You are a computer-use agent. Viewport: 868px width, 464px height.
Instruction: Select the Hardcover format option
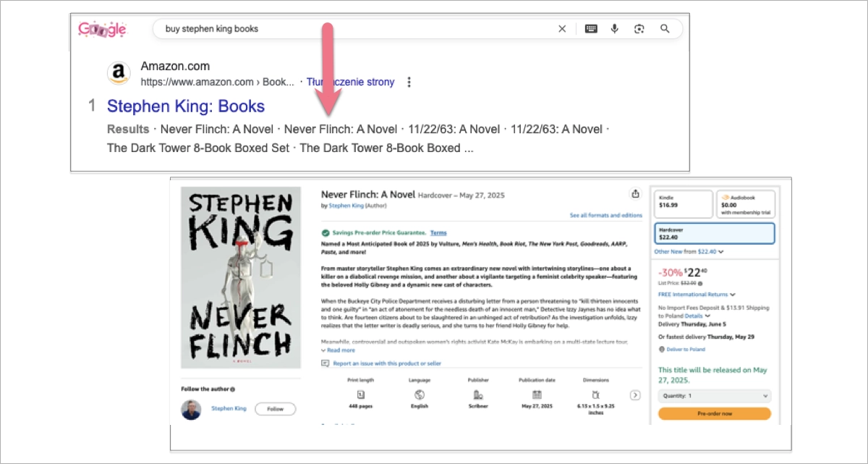715,232
